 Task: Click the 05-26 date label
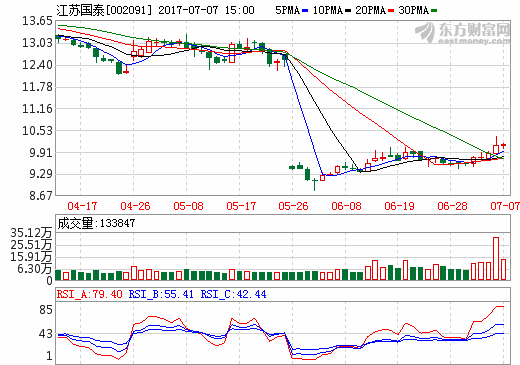(293, 206)
